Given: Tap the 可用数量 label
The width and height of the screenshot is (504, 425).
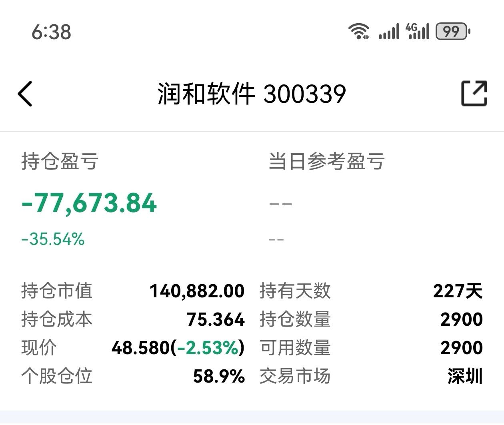Looking at the screenshot, I should (295, 348).
